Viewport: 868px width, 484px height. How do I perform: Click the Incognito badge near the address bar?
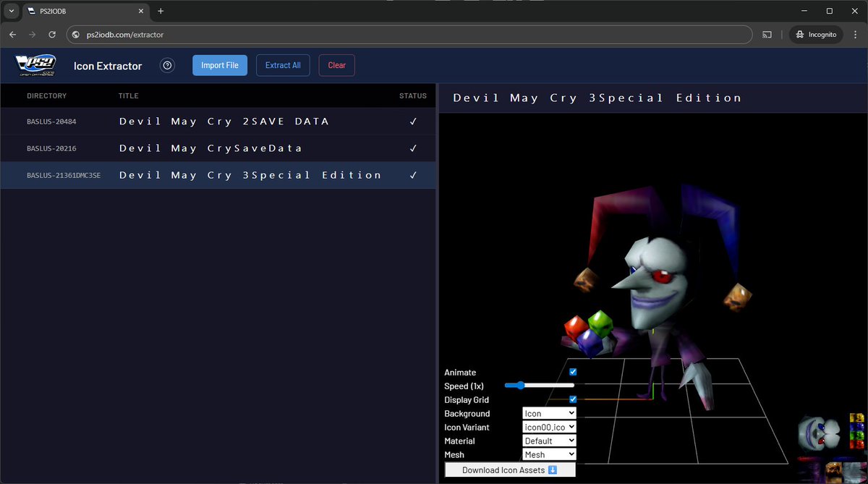tap(816, 34)
